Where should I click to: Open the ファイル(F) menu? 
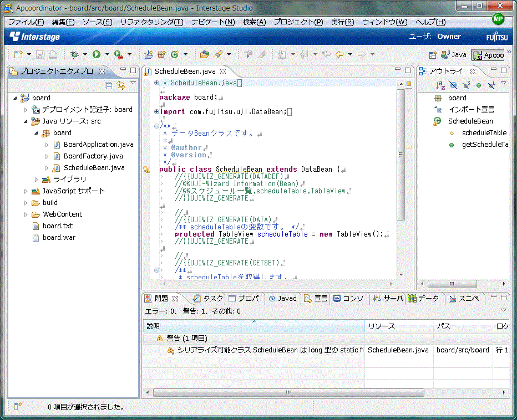point(26,22)
